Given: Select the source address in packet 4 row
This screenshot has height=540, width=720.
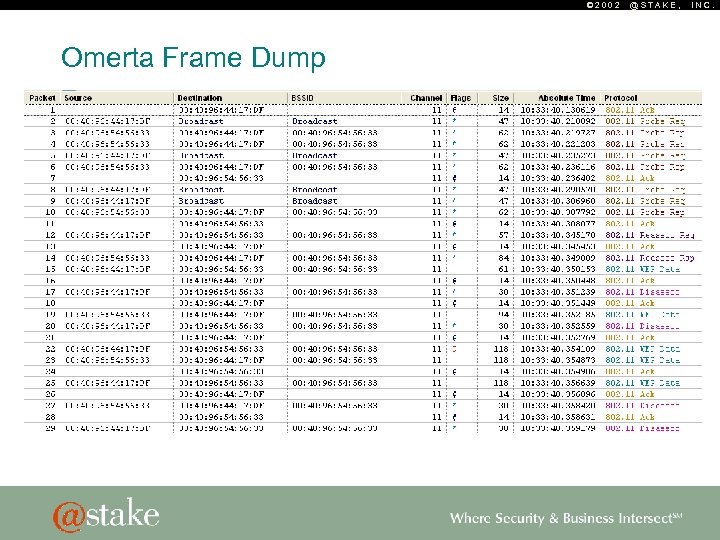Looking at the screenshot, I should (x=107, y=144).
